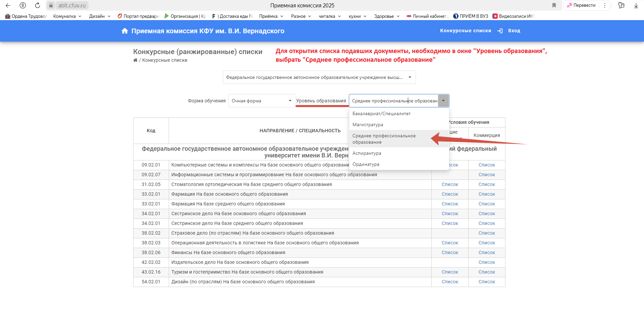
Task: Click the Коммерция column header
Action: click(x=487, y=135)
